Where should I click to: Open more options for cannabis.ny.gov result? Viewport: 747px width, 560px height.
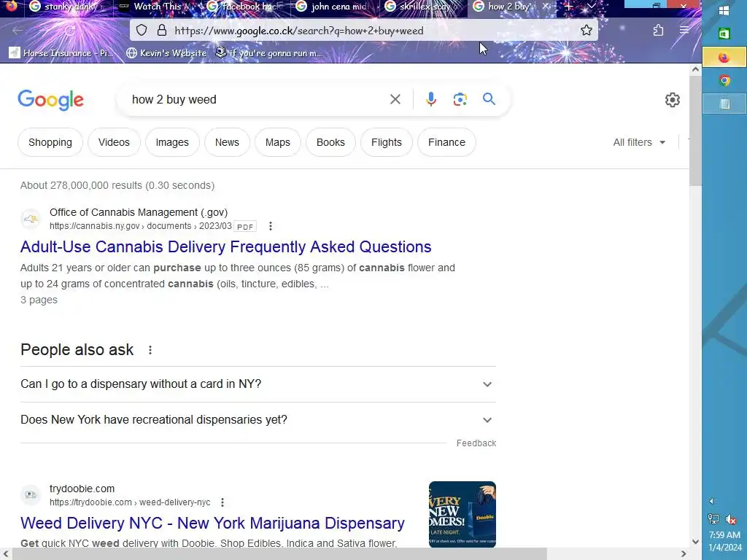point(270,226)
